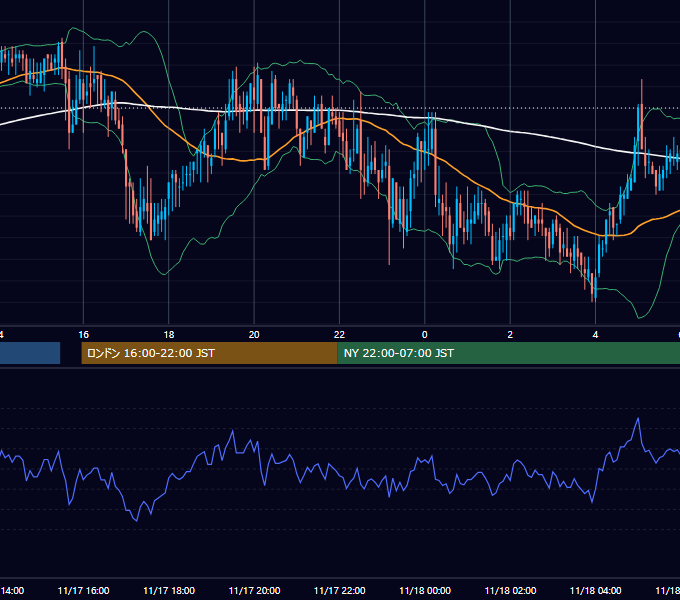Click the "11/17 18:00" date label at the bottom
The height and width of the screenshot is (600, 680).
point(169,590)
